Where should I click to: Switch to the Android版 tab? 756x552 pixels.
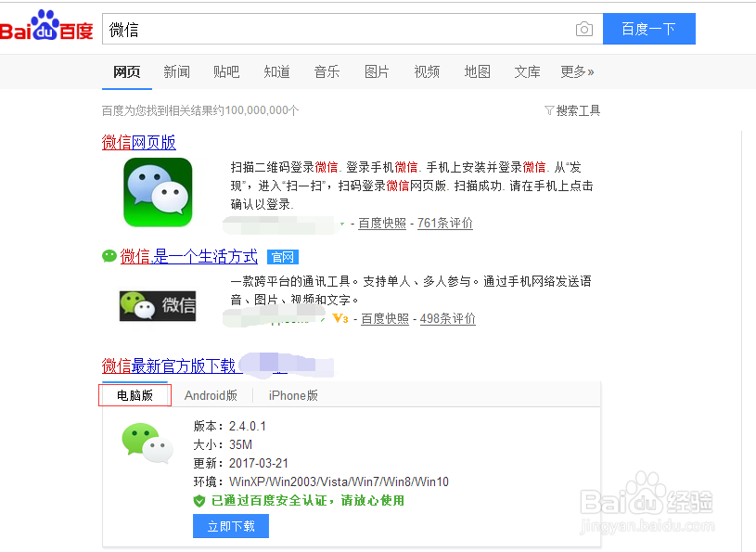click(211, 394)
